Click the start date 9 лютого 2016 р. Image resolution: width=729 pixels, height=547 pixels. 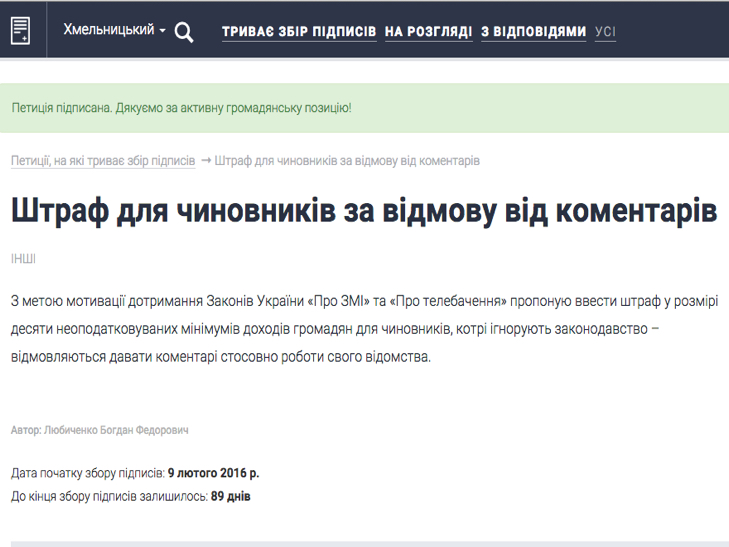[213, 473]
